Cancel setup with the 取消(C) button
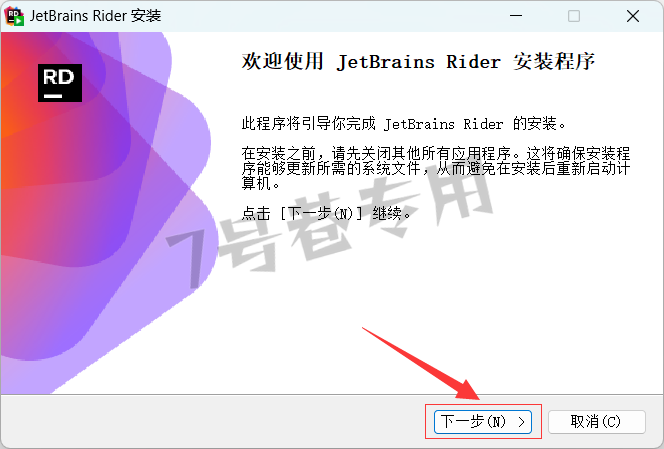This screenshot has height=449, width=664. point(597,422)
